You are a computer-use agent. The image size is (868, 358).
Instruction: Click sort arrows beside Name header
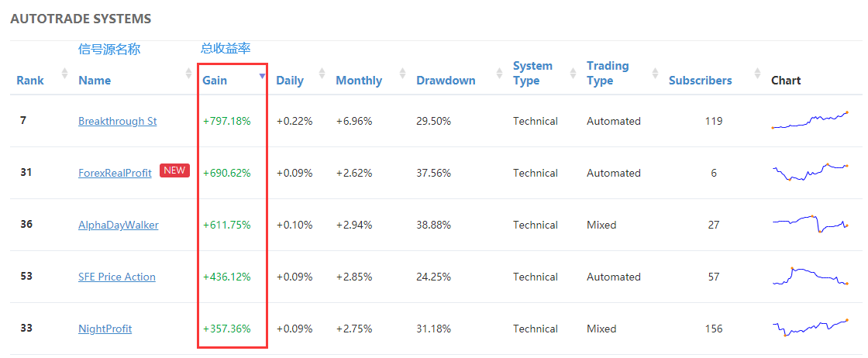189,73
